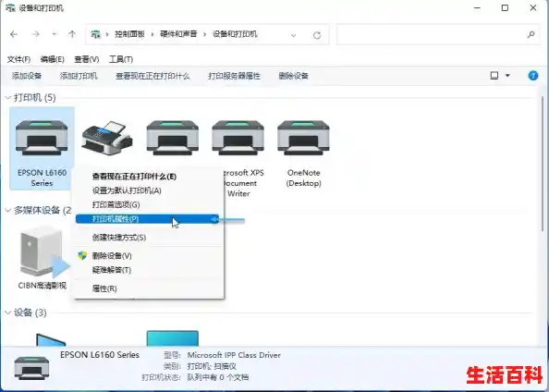Open the 文件(F) menu
The width and height of the screenshot is (549, 392).
(x=18, y=59)
